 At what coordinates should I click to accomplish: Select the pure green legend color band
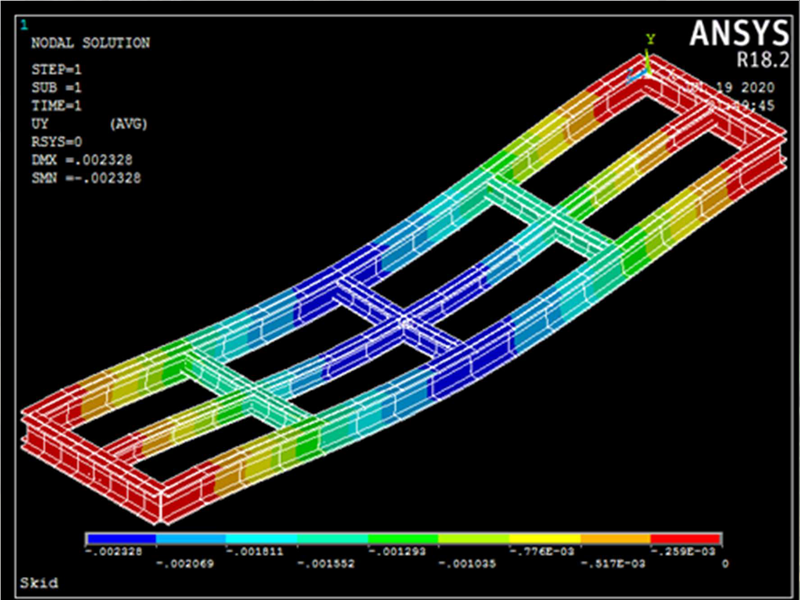[403, 539]
